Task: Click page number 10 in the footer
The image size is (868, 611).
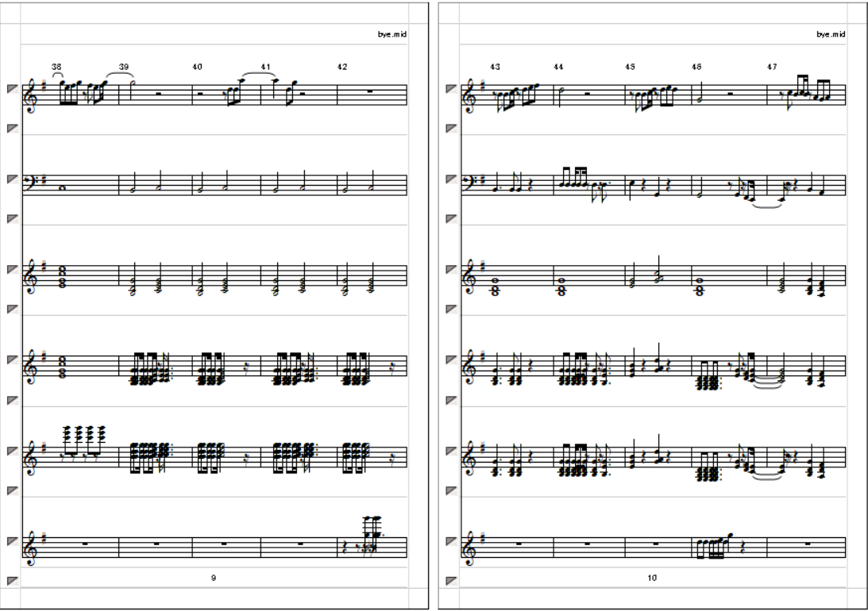Action: (652, 578)
